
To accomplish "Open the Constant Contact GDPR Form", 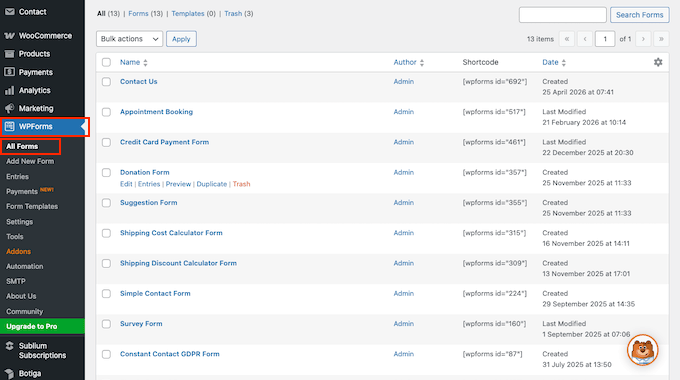I will pyautogui.click(x=170, y=354).
